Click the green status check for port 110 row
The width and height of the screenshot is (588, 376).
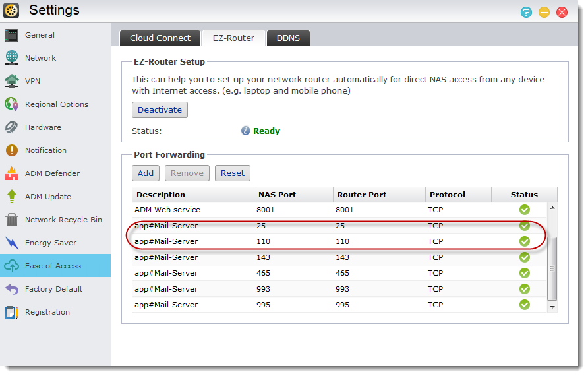pyautogui.click(x=525, y=241)
